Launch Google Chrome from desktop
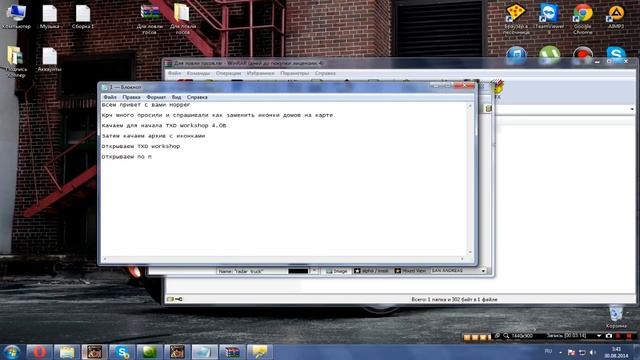This screenshot has height=360, width=640. 582,19
